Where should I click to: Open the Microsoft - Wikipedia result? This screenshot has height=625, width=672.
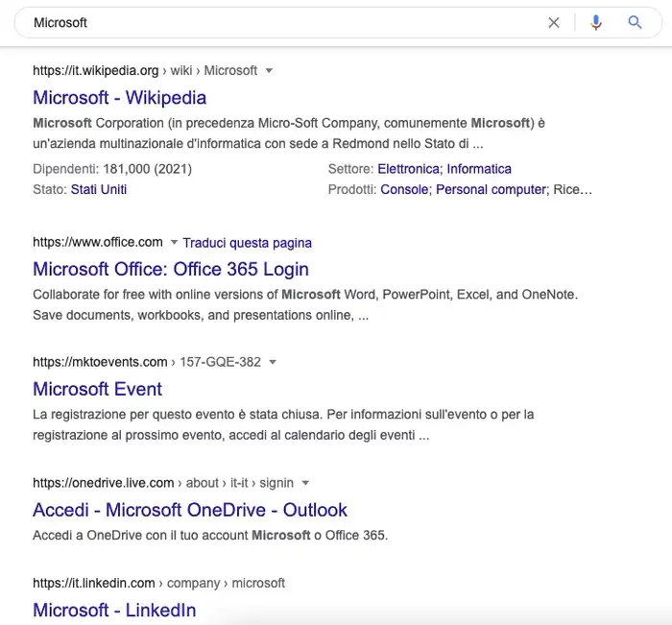click(120, 98)
